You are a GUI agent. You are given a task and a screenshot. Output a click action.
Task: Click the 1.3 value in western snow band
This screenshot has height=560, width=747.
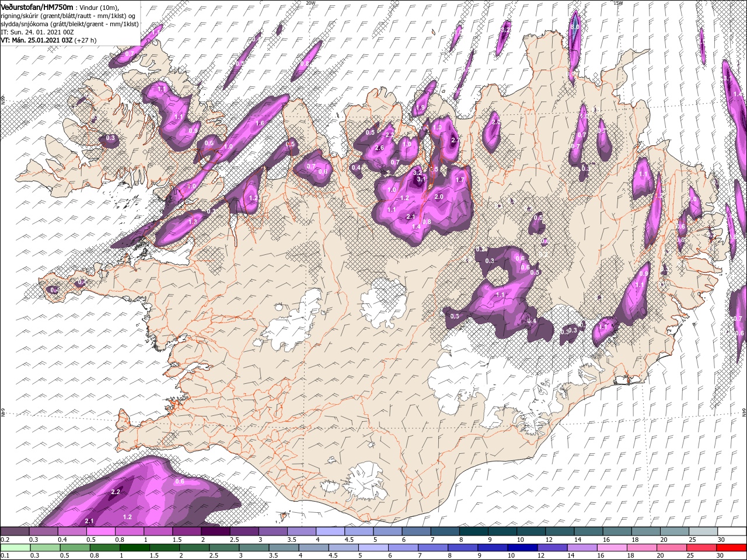193,222
